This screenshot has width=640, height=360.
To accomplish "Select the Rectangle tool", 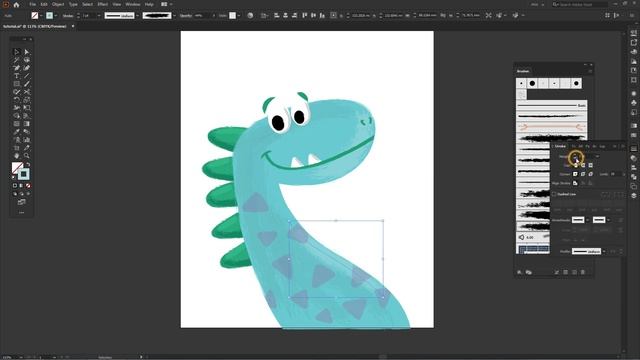I will (16, 84).
